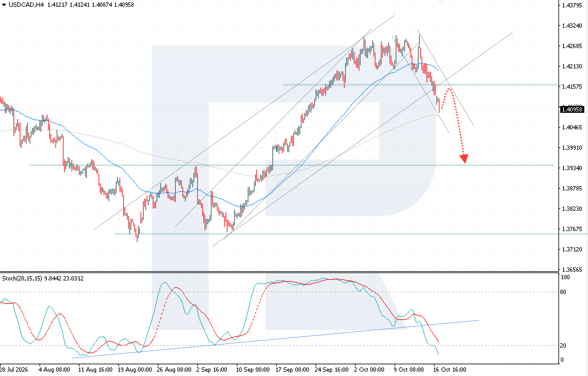Click the 9 Oct 08:00 time label
Image resolution: width=588 pixels, height=376 pixels.
[x=409, y=370]
